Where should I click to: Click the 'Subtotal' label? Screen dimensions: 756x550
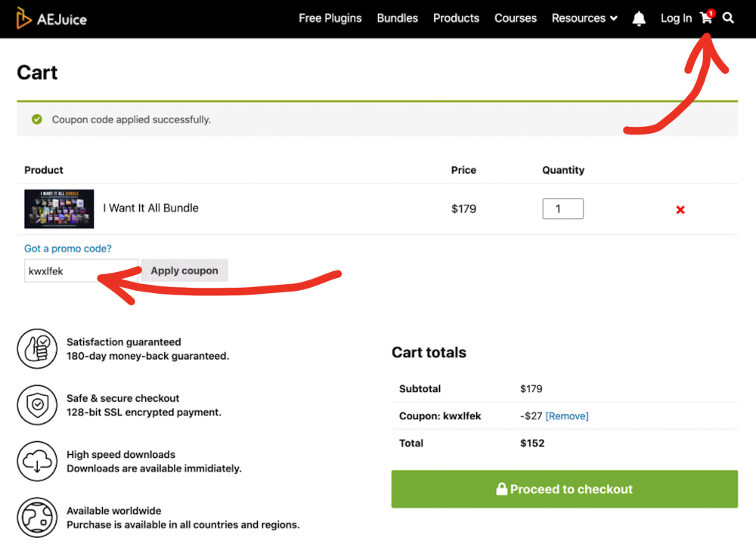tap(420, 388)
